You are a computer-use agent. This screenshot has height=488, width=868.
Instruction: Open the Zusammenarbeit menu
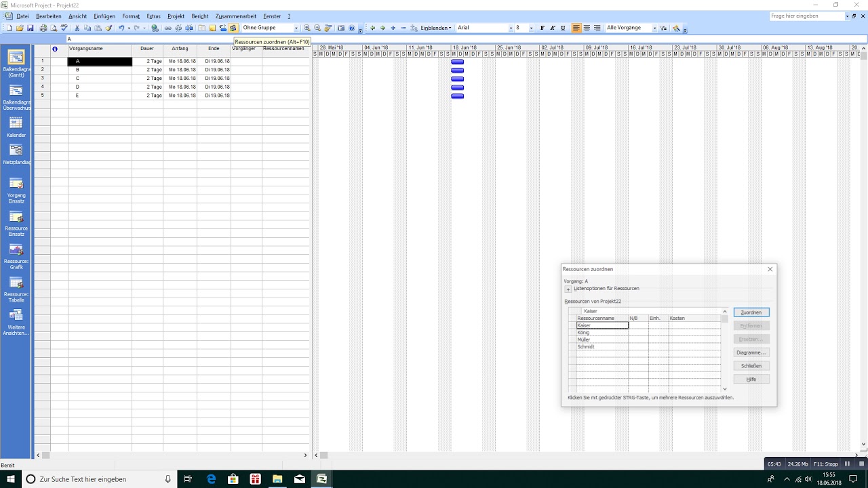coord(236,16)
